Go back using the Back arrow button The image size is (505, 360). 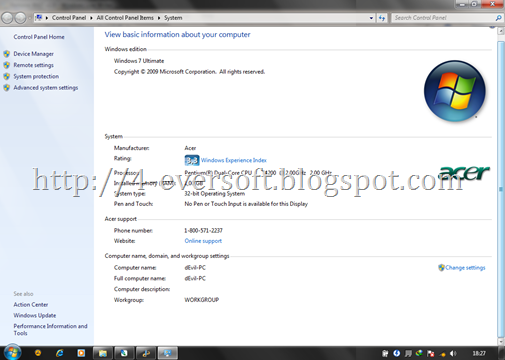click(7, 18)
